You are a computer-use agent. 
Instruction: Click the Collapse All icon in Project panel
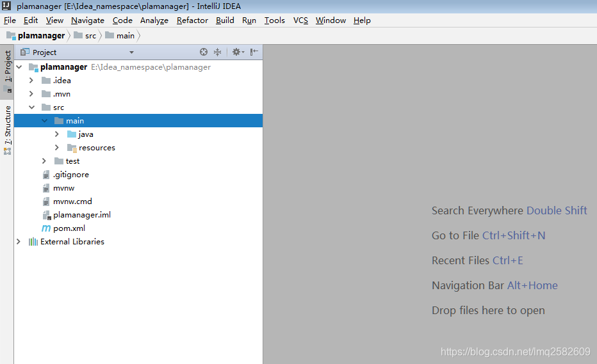pos(217,52)
